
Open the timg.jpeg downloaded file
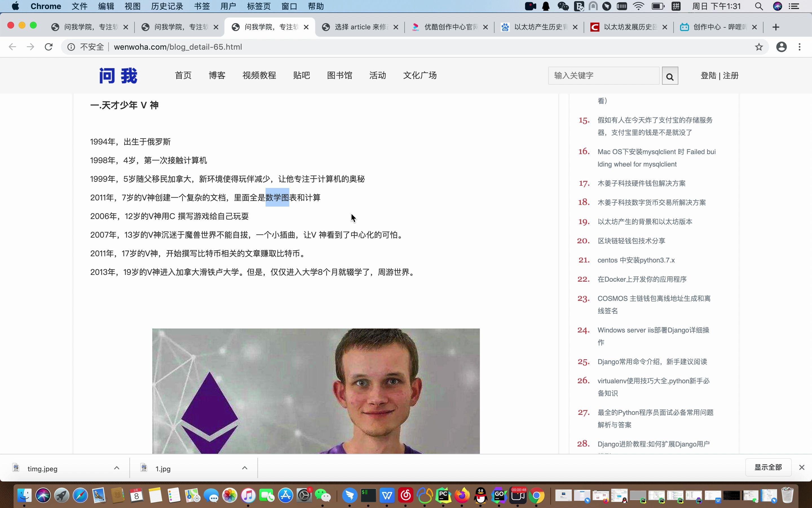click(42, 469)
